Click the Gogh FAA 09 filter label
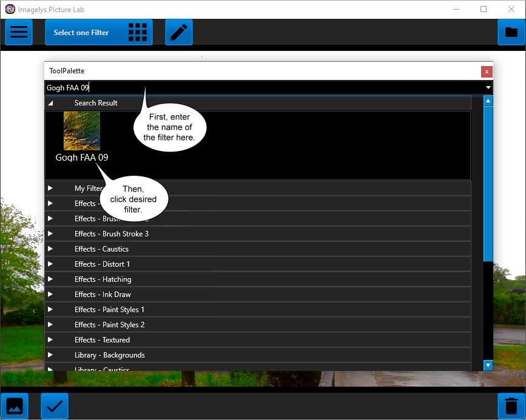Viewport: 526px width, 420px height. point(82,158)
